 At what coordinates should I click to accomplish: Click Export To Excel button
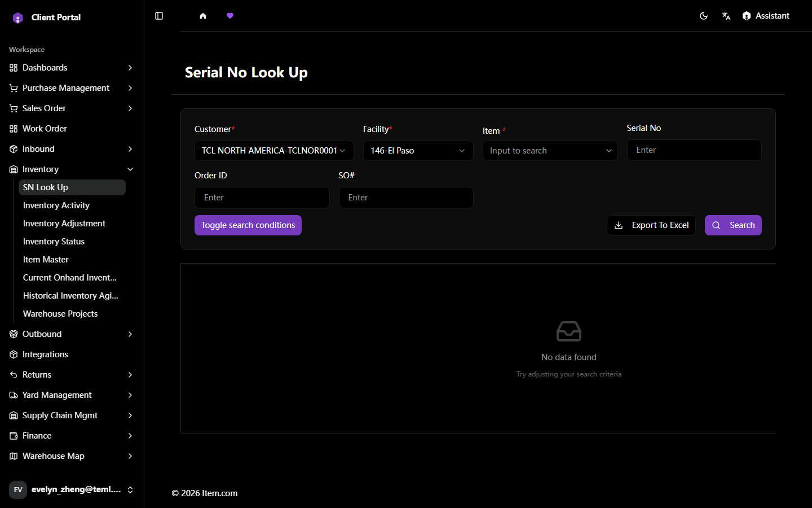click(651, 225)
